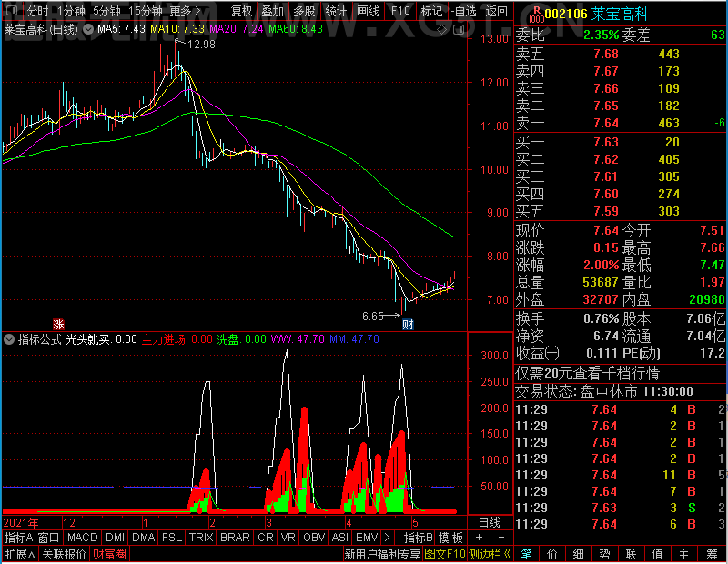The height and width of the screenshot is (564, 728).
Task: Switch indicator to ASI
Action: pyautogui.click(x=339, y=538)
